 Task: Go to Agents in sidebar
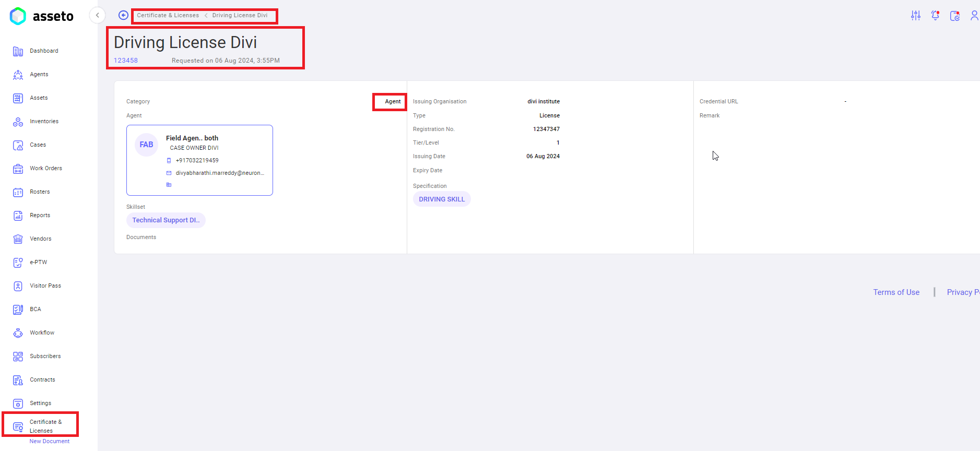39,75
